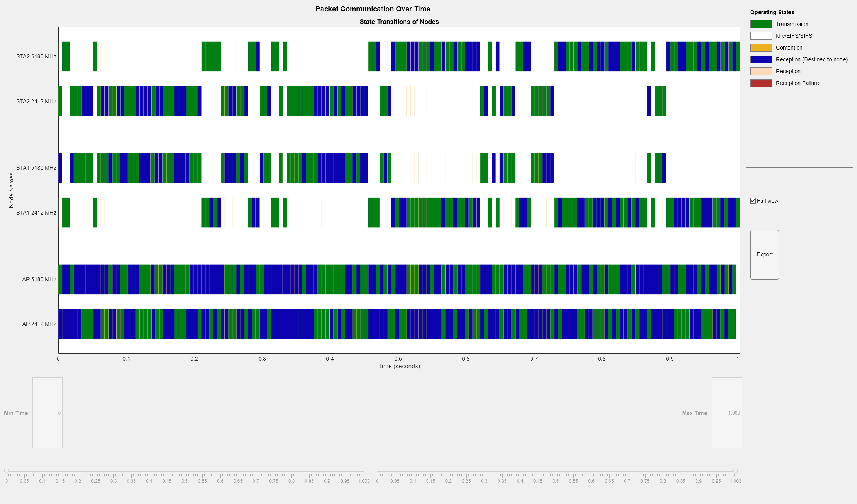Click the Time (seconds) axis label
The height and width of the screenshot is (504, 857).
(399, 366)
